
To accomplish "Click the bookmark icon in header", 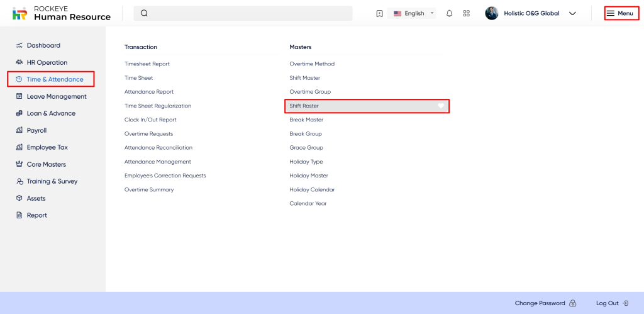I will click(379, 13).
